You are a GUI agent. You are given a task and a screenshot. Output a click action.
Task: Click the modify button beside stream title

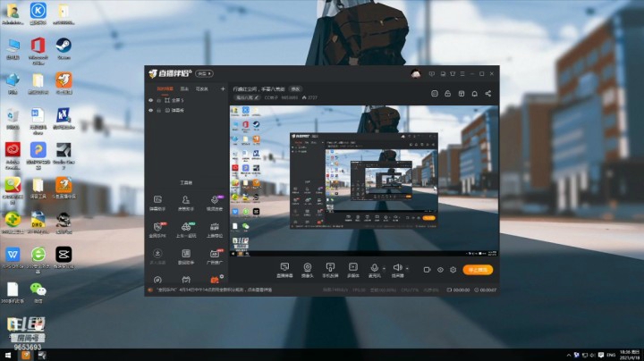point(295,88)
